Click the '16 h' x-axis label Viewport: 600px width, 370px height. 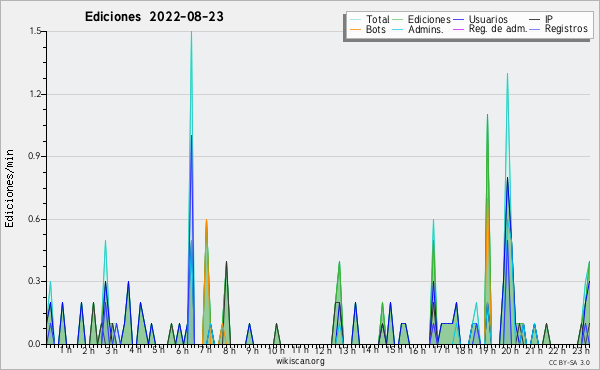coord(417,351)
